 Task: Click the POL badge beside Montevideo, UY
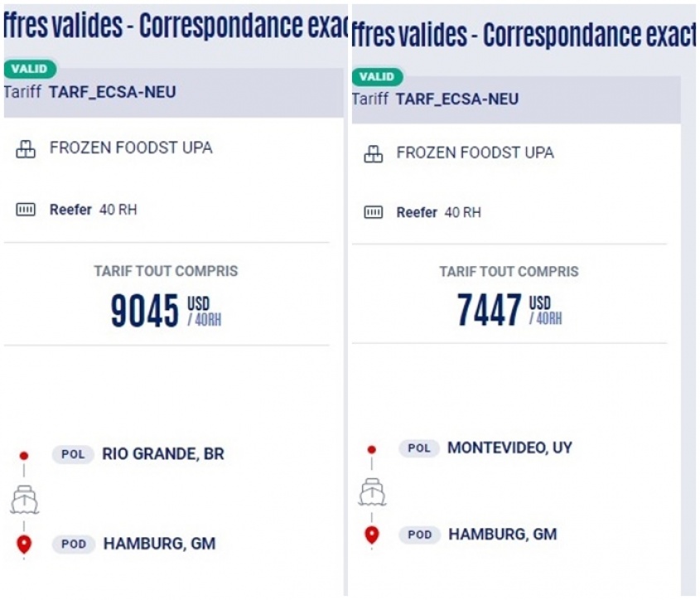click(419, 448)
